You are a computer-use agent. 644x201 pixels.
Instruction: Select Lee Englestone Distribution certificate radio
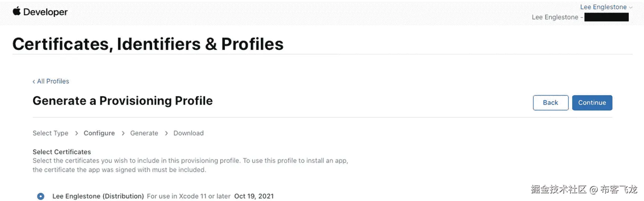coord(41,196)
